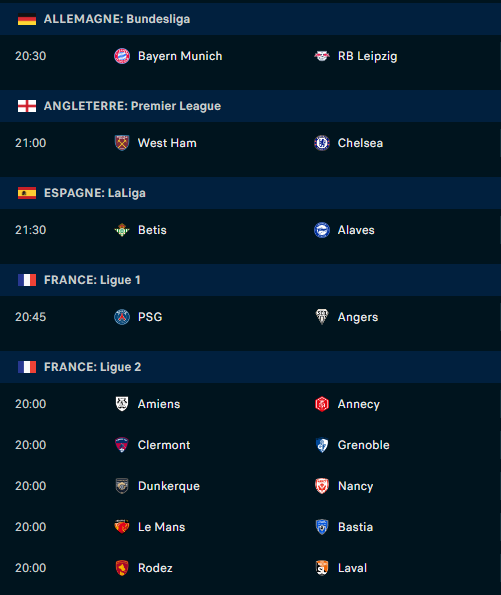Open the ALLEMAGNE: Bundesliga league header
Image resolution: width=501 pixels, height=595 pixels.
250,19
